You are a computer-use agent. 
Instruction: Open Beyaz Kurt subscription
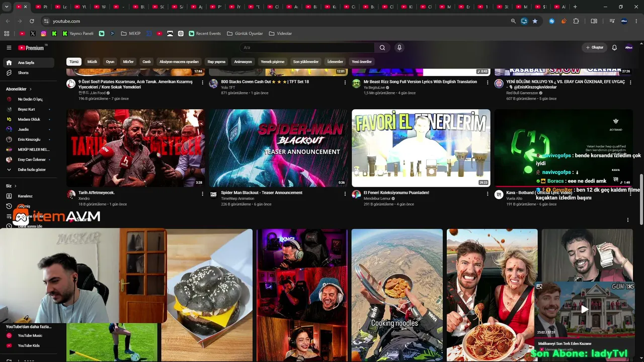28,109
